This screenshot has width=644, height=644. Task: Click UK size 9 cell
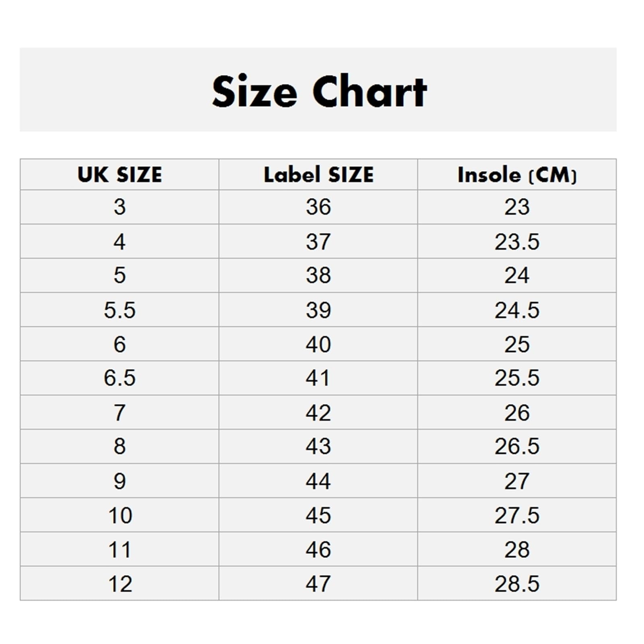(x=120, y=481)
